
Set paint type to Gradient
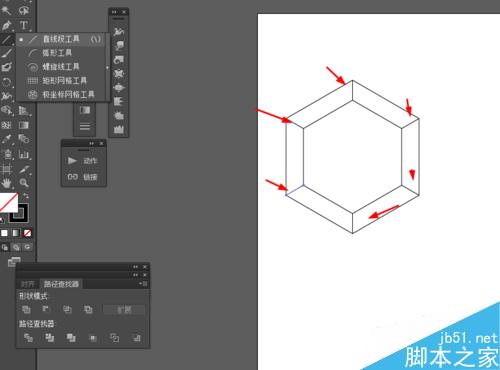[16, 233]
